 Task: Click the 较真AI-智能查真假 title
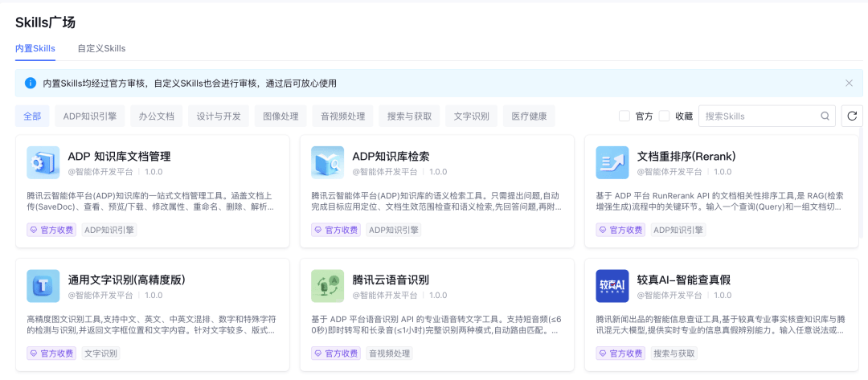click(684, 280)
